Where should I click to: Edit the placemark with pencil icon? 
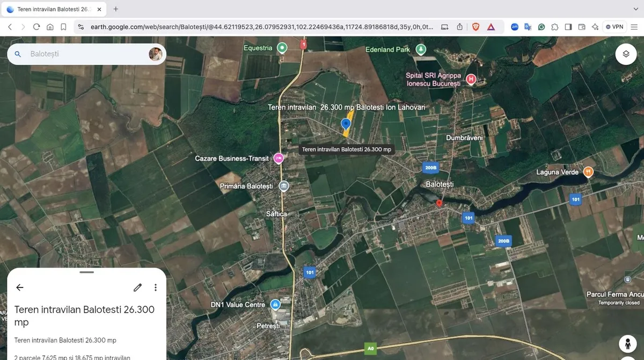tap(138, 287)
